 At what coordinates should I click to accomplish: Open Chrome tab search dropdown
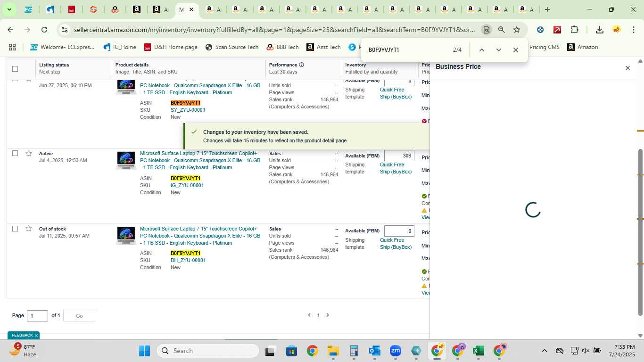click(9, 9)
